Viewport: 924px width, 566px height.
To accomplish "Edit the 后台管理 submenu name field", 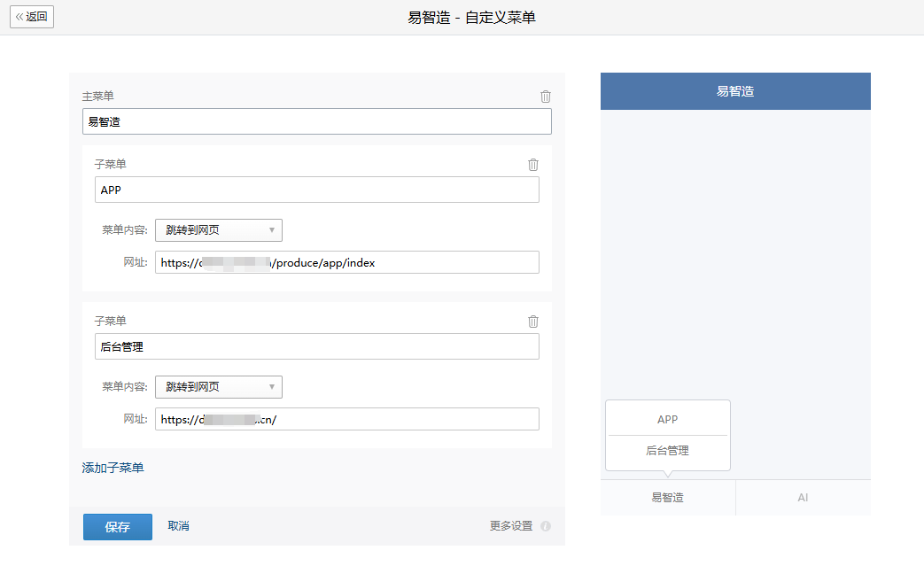I will point(317,346).
